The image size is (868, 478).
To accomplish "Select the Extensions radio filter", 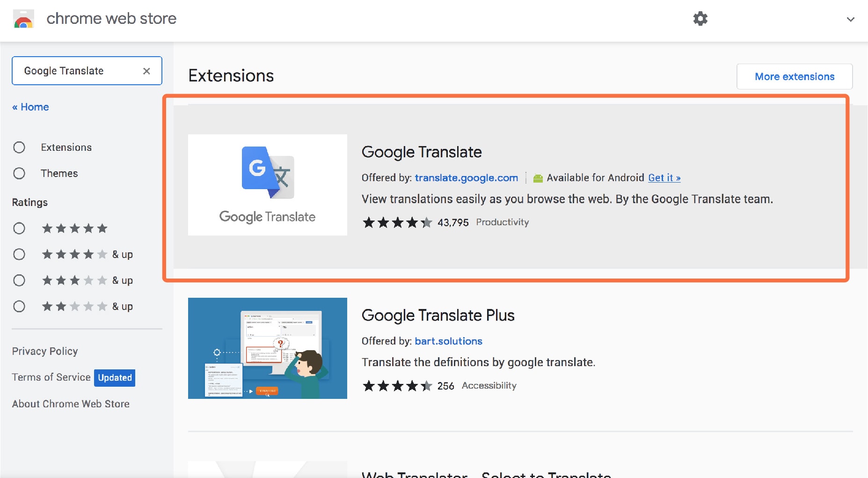I will pyautogui.click(x=19, y=147).
